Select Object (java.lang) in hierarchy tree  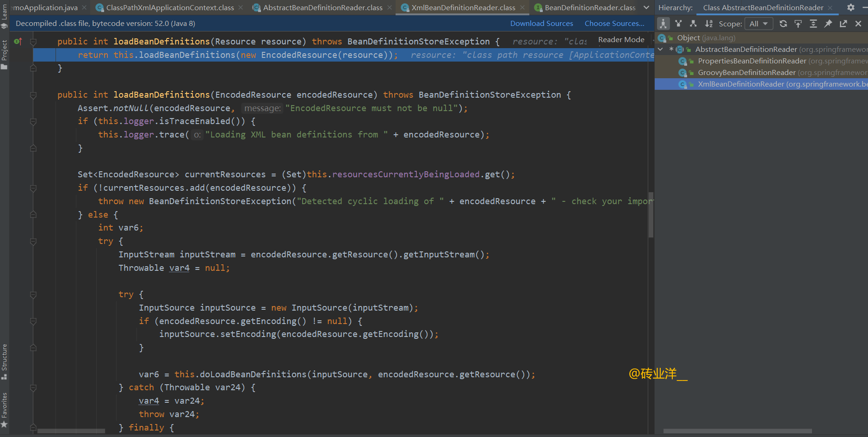(x=761, y=38)
